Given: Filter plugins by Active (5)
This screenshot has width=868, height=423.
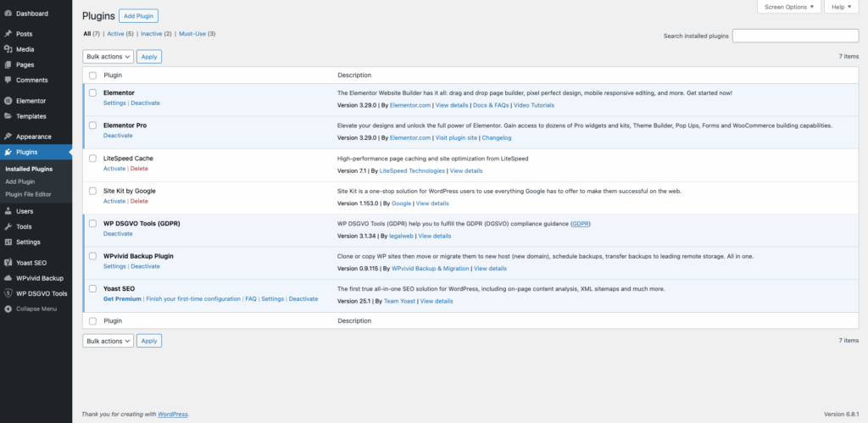Looking at the screenshot, I should click(x=120, y=34).
